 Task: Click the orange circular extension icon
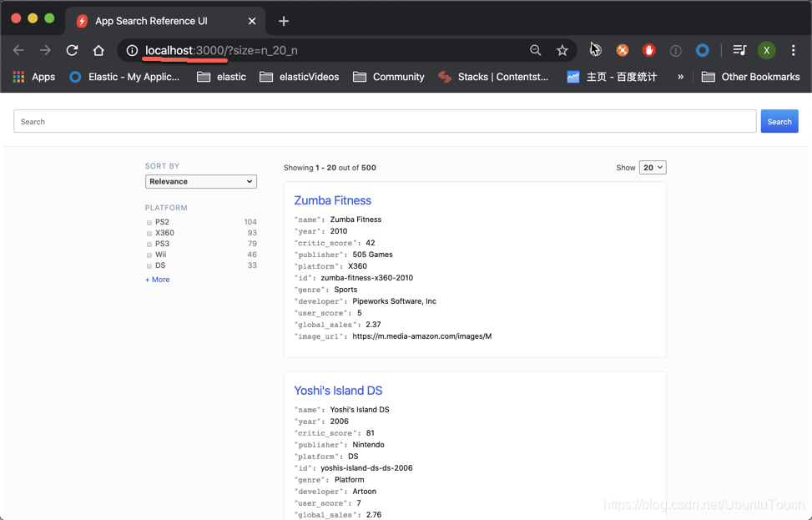coord(623,50)
